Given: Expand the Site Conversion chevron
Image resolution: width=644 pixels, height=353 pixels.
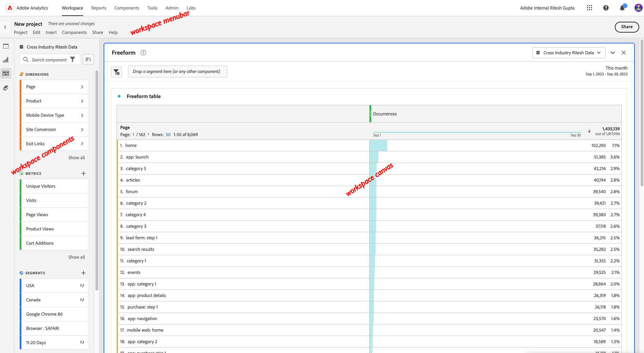Looking at the screenshot, I should tap(82, 130).
